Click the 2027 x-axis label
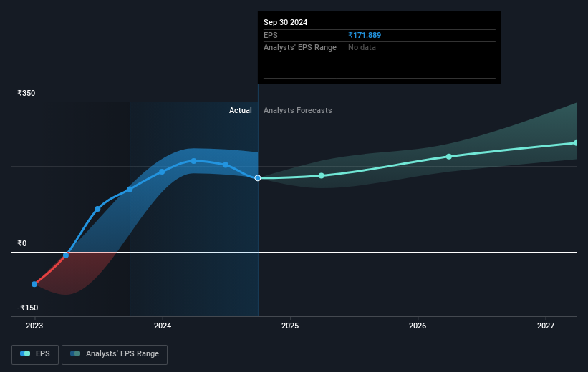 (x=546, y=325)
